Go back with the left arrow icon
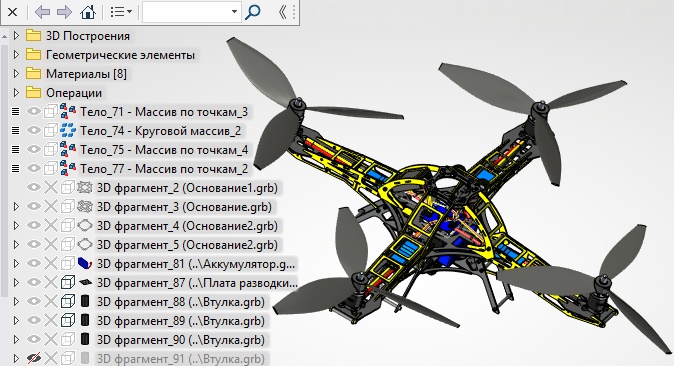Viewport: 674px width, 366px height. (42, 12)
